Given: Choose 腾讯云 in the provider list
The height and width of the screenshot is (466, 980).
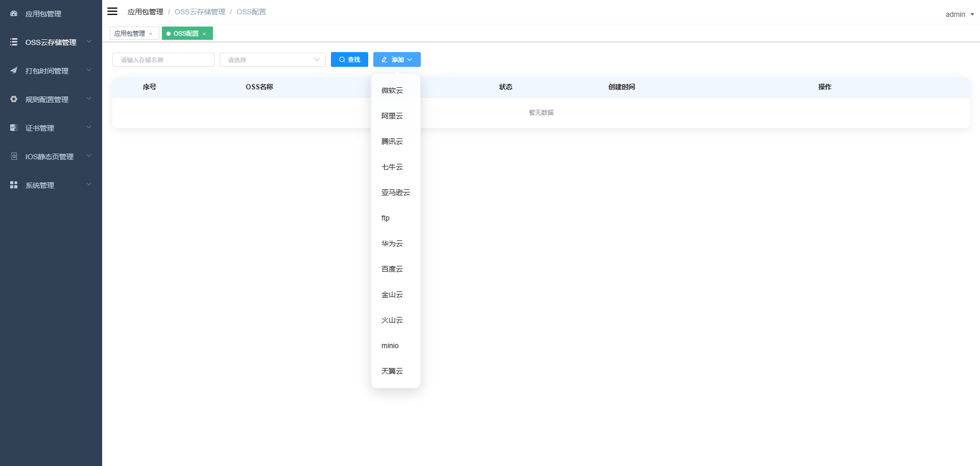Looking at the screenshot, I should pyautogui.click(x=391, y=141).
